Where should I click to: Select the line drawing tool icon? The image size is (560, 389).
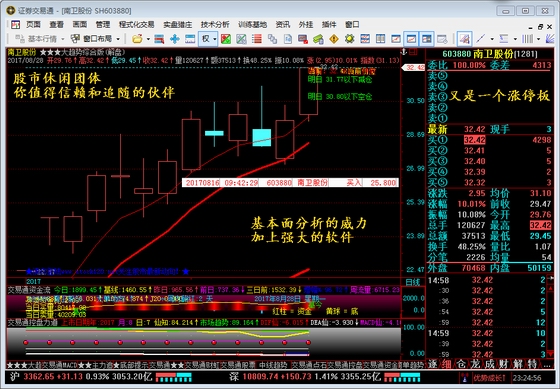point(481,39)
